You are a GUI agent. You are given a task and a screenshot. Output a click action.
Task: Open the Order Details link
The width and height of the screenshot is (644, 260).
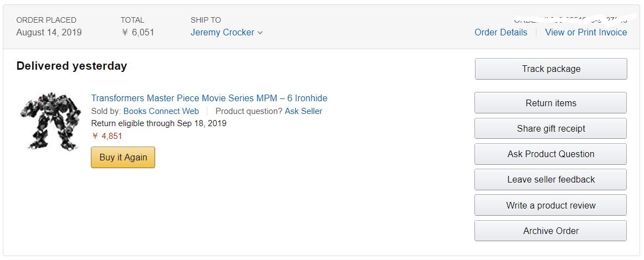(x=500, y=32)
